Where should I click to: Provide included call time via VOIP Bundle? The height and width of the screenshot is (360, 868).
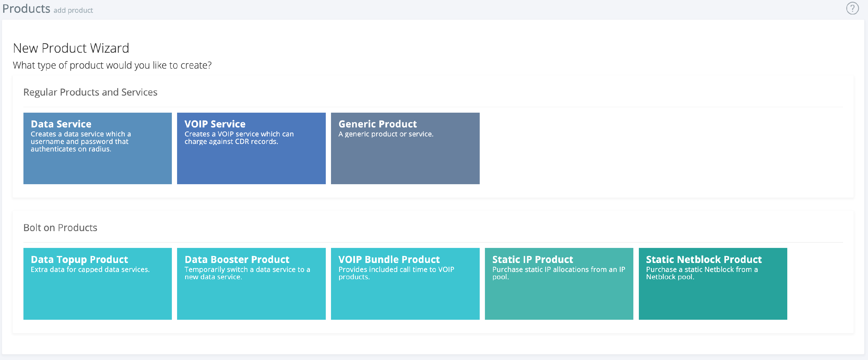[x=405, y=284]
